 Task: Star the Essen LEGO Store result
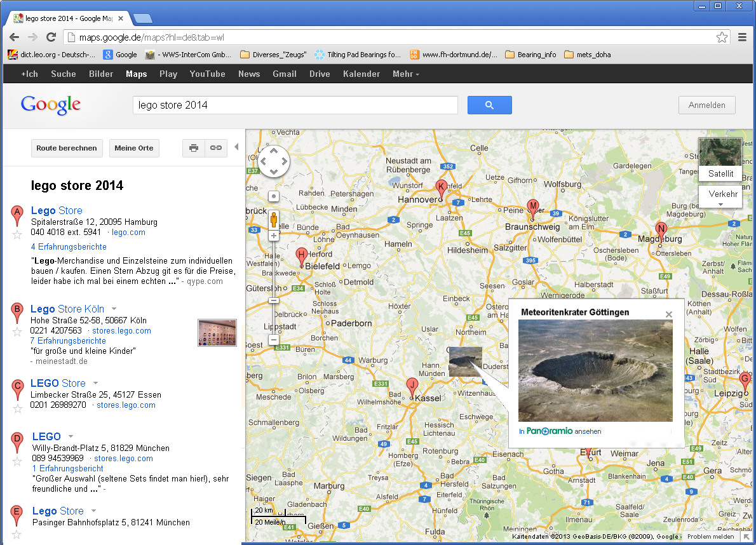(17, 408)
